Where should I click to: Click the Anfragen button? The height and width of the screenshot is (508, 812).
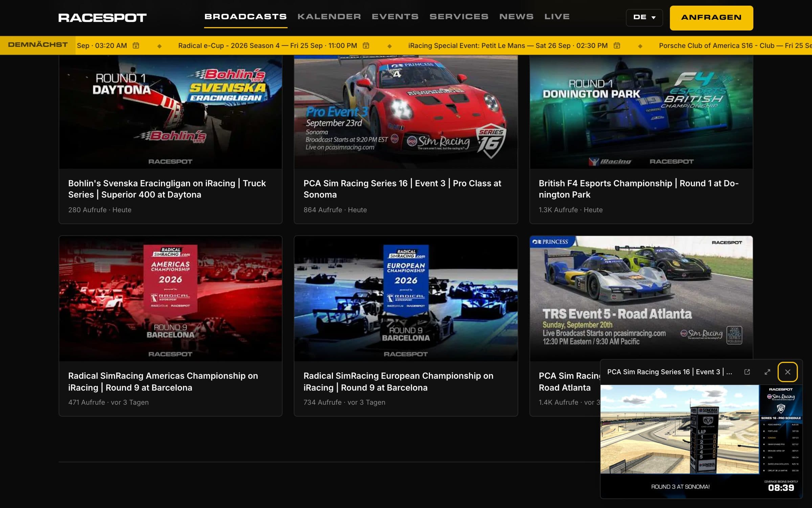(711, 18)
